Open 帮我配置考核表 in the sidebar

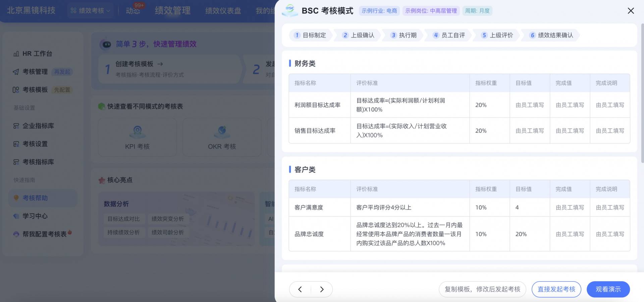pos(44,234)
